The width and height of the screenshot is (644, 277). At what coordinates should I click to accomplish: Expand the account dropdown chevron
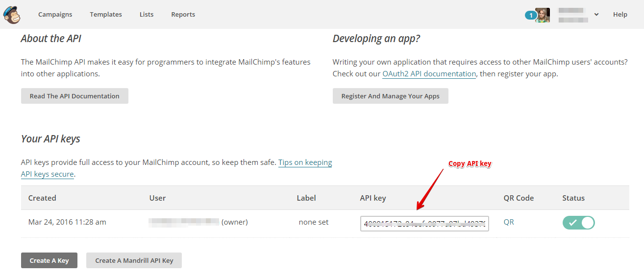[x=596, y=15]
